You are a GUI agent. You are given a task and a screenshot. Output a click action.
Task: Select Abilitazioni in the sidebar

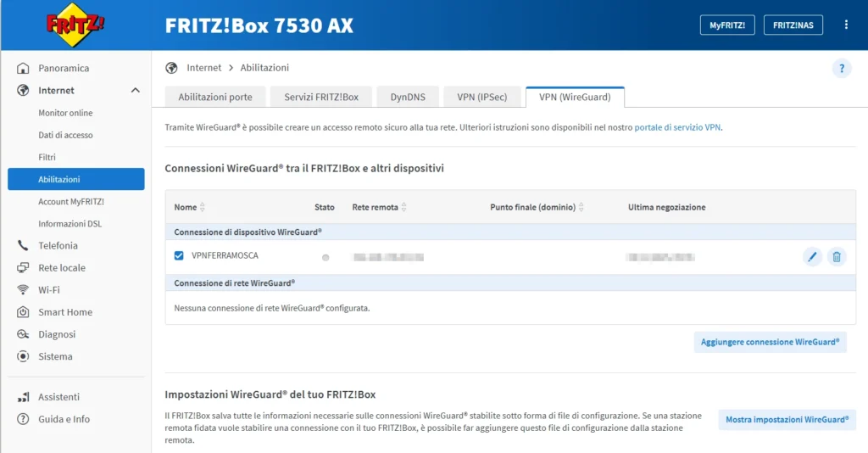pos(75,179)
